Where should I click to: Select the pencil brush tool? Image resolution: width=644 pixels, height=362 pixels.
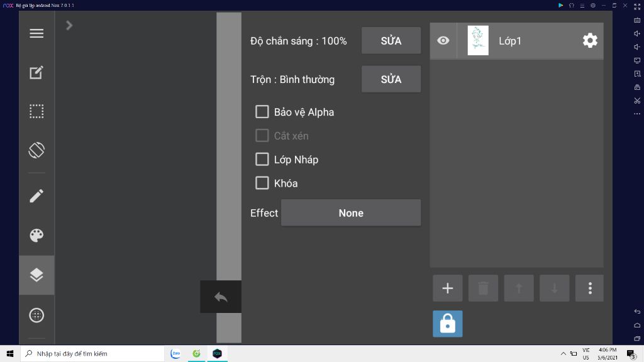tap(36, 196)
